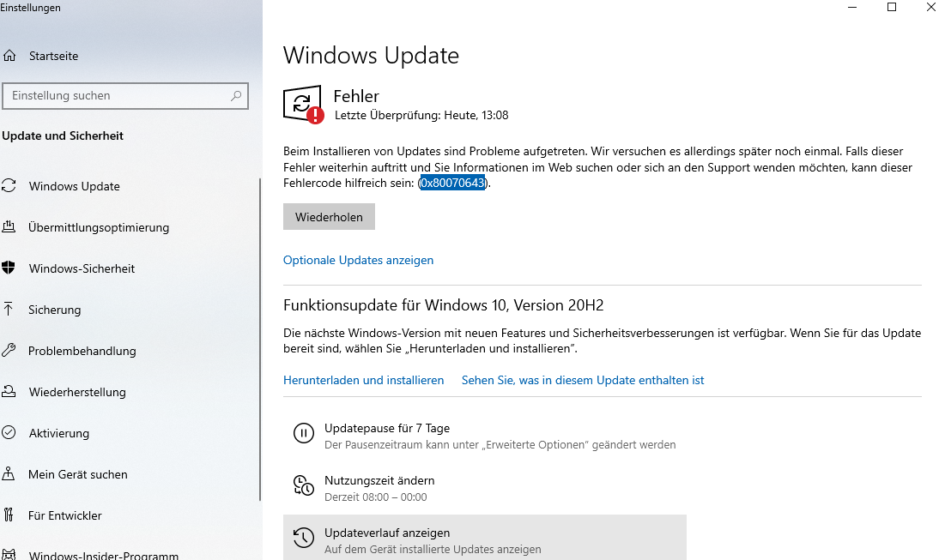
Task: Click the Funktionsupdate für Windows 10 heading
Action: pyautogui.click(x=443, y=305)
